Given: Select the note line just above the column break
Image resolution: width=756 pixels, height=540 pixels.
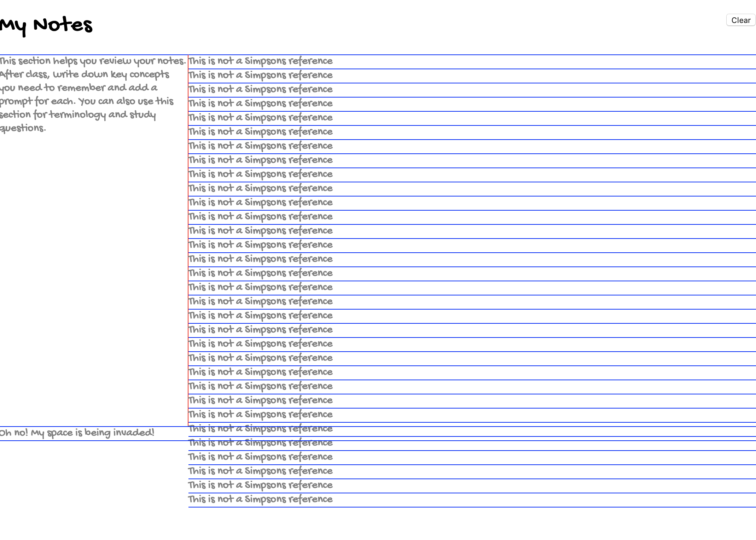Looking at the screenshot, I should tap(260, 414).
